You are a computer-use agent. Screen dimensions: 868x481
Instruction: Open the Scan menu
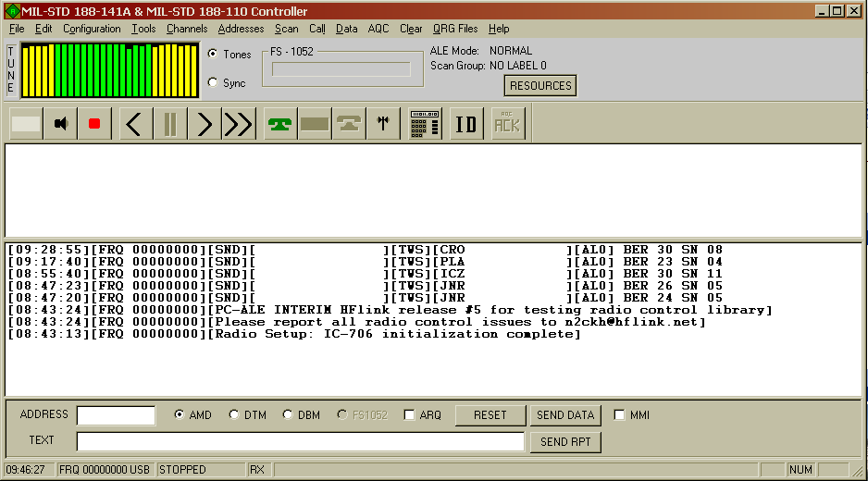[286, 29]
